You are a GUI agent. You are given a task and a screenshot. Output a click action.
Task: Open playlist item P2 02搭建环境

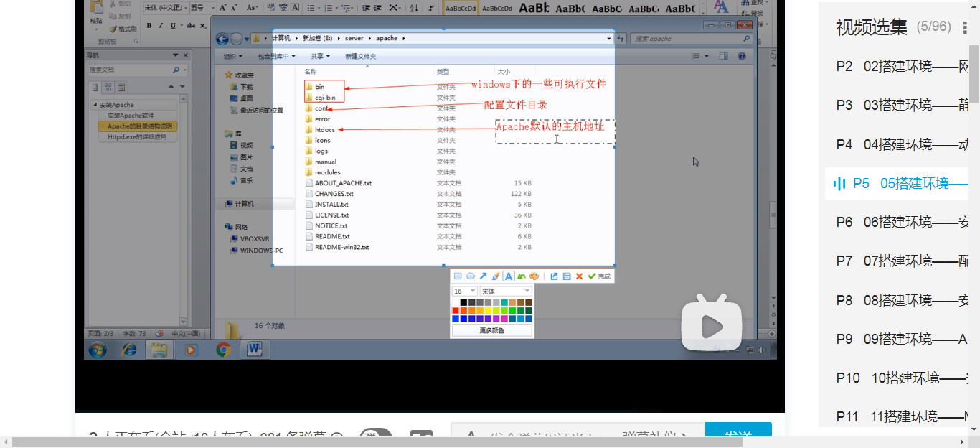click(x=902, y=67)
